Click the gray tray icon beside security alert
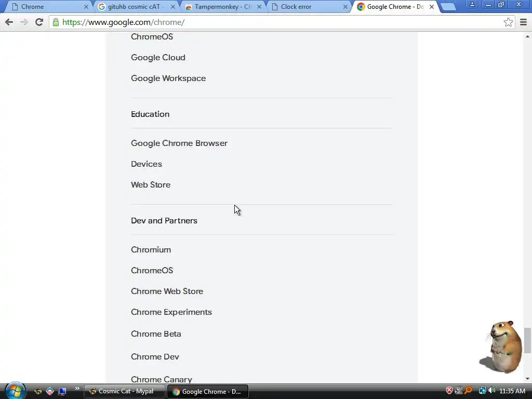Viewport: 532px width, 399px height. pos(458,391)
